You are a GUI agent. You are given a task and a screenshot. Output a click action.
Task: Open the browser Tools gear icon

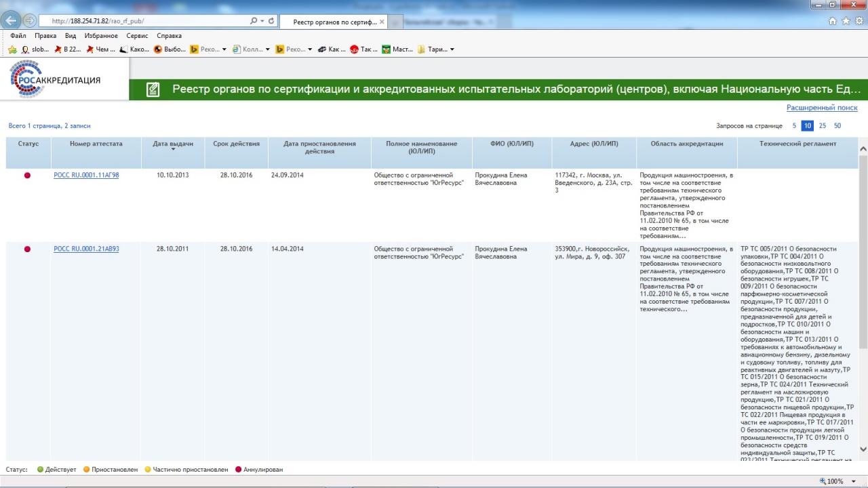coord(859,21)
